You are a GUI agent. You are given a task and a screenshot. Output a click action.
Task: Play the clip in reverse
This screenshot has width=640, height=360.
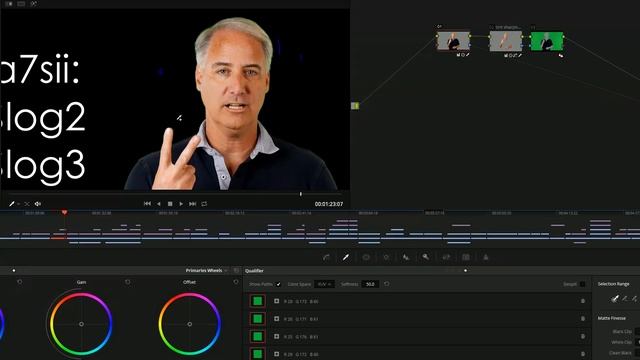[x=159, y=204]
